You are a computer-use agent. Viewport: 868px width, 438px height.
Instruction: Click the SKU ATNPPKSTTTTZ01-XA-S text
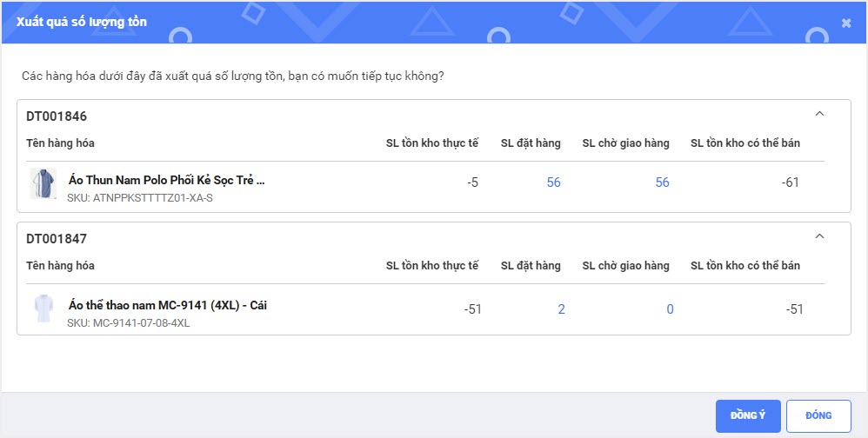[140, 198]
